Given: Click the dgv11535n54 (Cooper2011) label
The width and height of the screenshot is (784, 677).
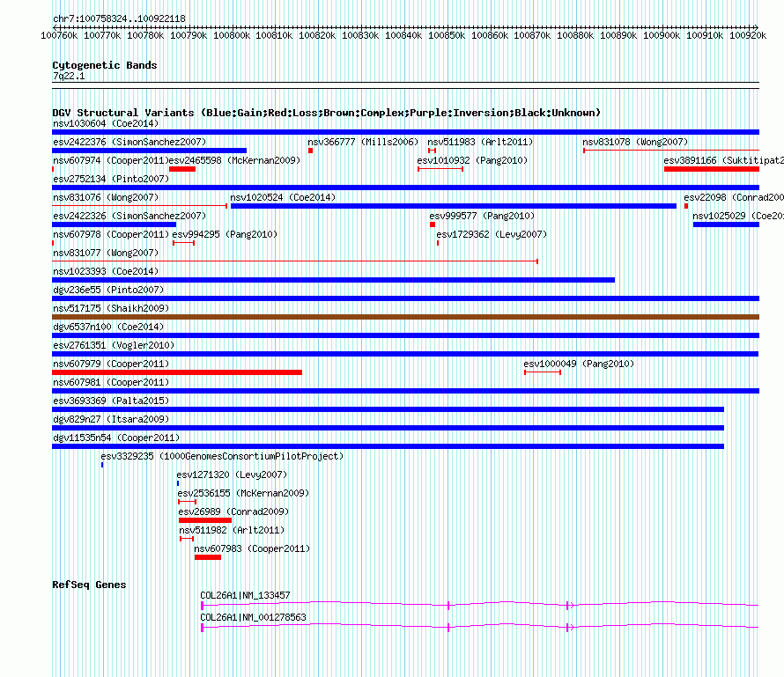Looking at the screenshot, I should click(x=116, y=438).
